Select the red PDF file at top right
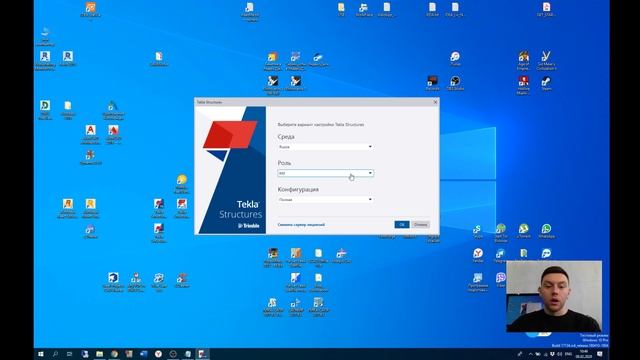The width and height of the screenshot is (640, 360). [x=546, y=9]
